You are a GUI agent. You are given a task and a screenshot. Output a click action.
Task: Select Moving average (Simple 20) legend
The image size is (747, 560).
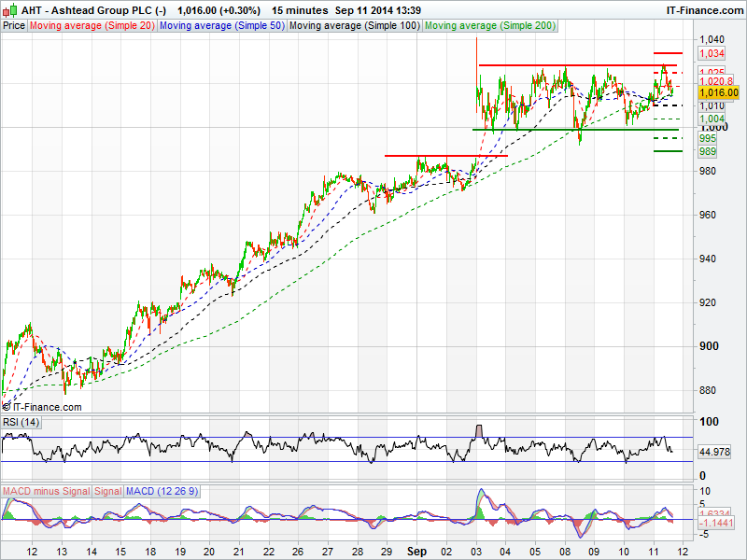pyautogui.click(x=92, y=26)
